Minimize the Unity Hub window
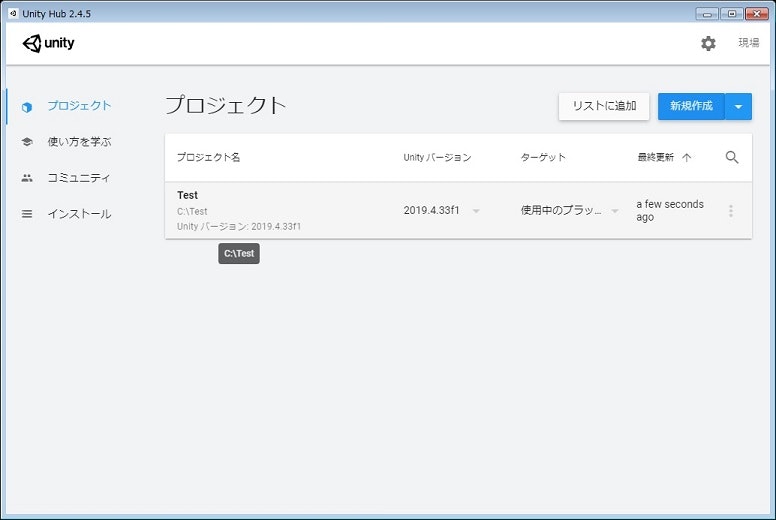776x520 pixels. click(707, 14)
